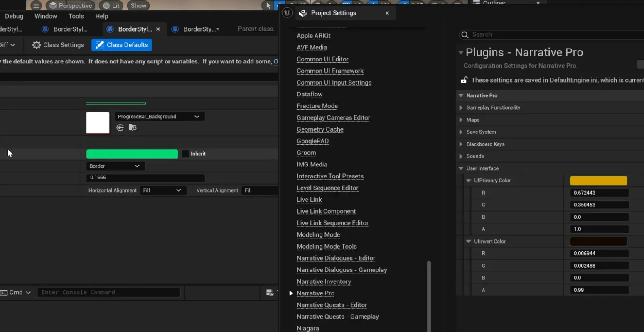644x332 pixels.
Task: Click the browse to asset folder icon
Action: (x=133, y=127)
